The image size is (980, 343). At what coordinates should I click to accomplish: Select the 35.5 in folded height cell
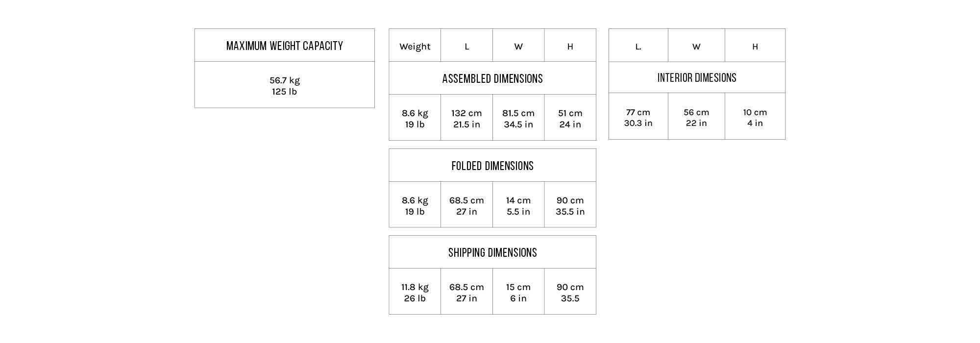point(570,206)
